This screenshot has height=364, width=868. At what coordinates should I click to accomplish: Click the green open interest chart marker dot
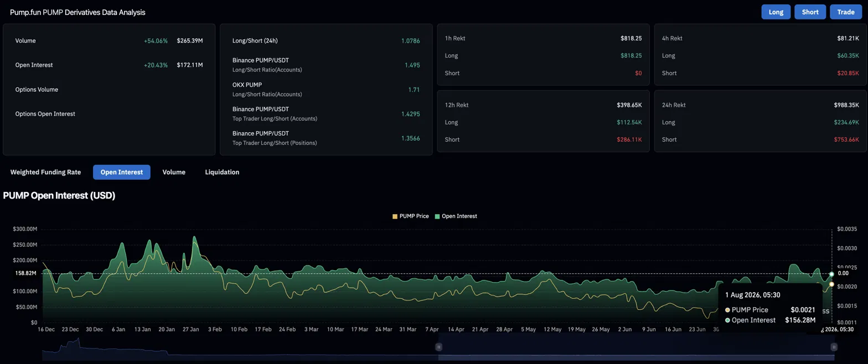click(x=831, y=274)
